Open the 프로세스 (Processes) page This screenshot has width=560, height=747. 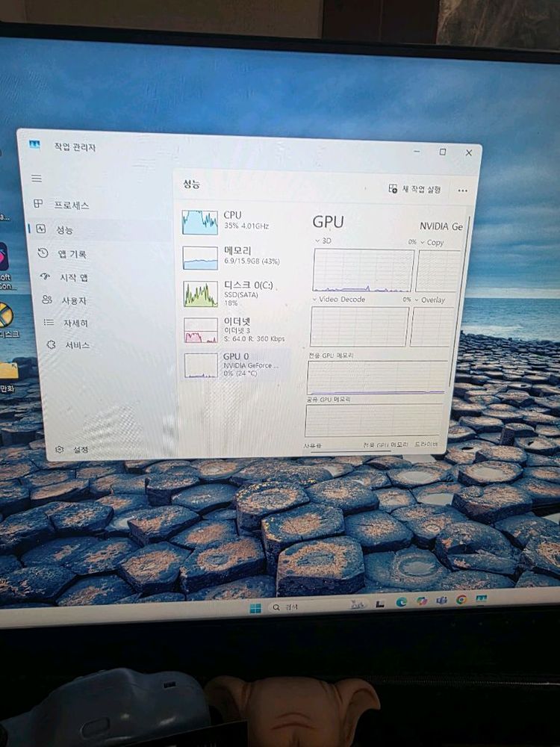pos(70,205)
